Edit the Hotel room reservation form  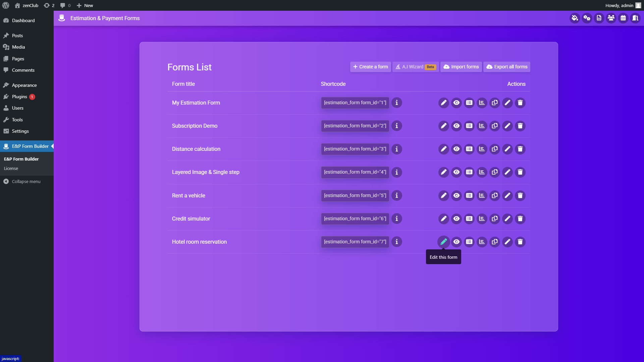click(x=444, y=242)
